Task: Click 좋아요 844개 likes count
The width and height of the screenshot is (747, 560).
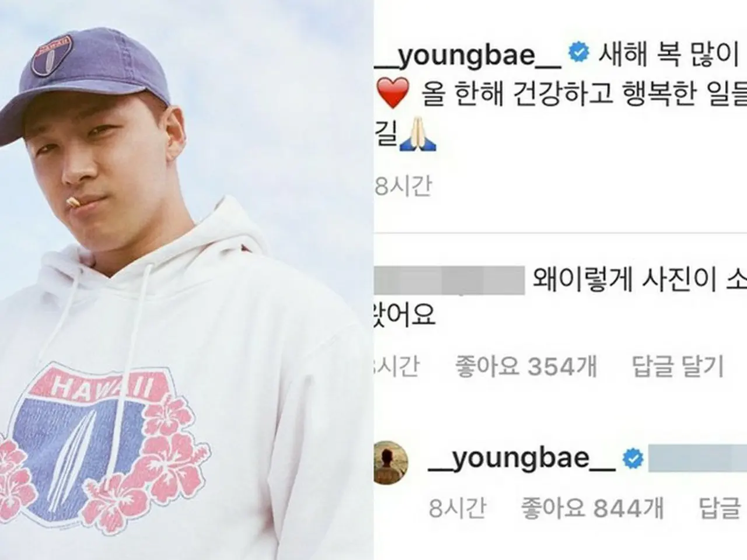Action: [592, 508]
